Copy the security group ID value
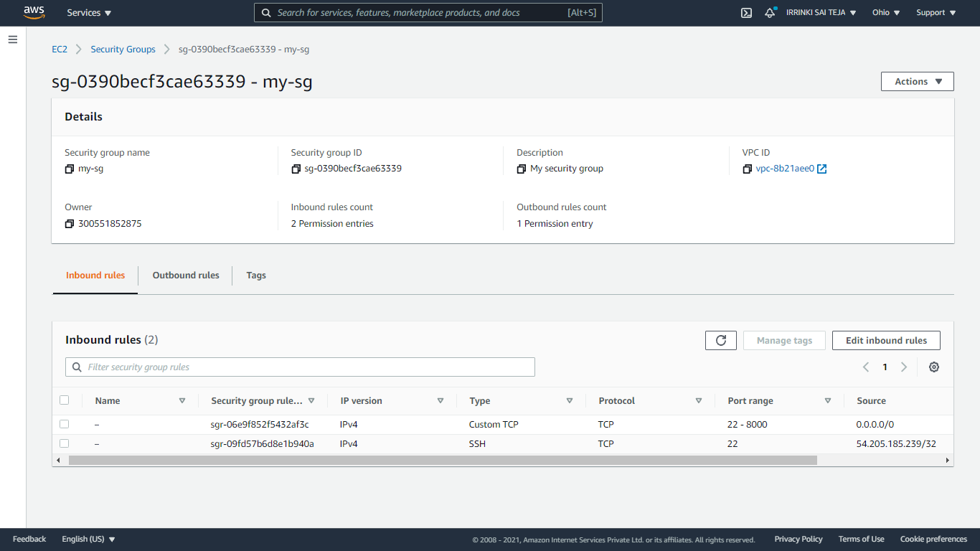Image resolution: width=980 pixels, height=551 pixels. pos(296,169)
